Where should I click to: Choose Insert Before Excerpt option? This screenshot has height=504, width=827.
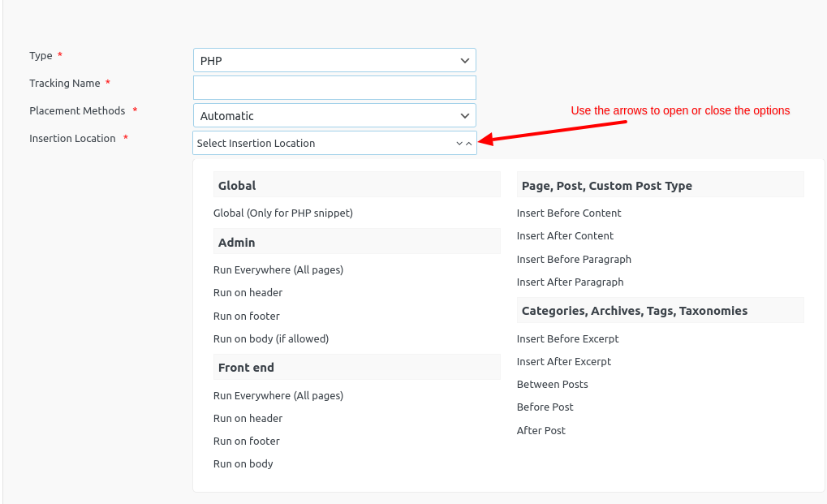click(x=568, y=338)
